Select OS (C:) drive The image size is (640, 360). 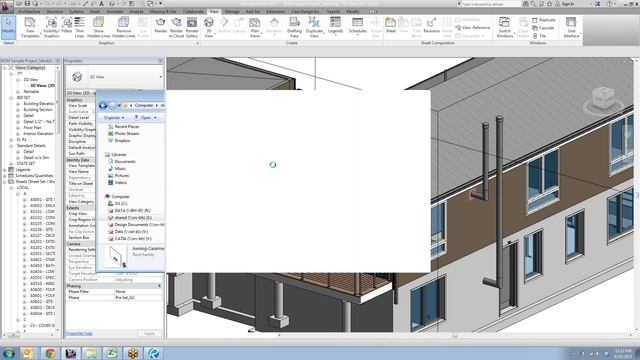pos(118,203)
